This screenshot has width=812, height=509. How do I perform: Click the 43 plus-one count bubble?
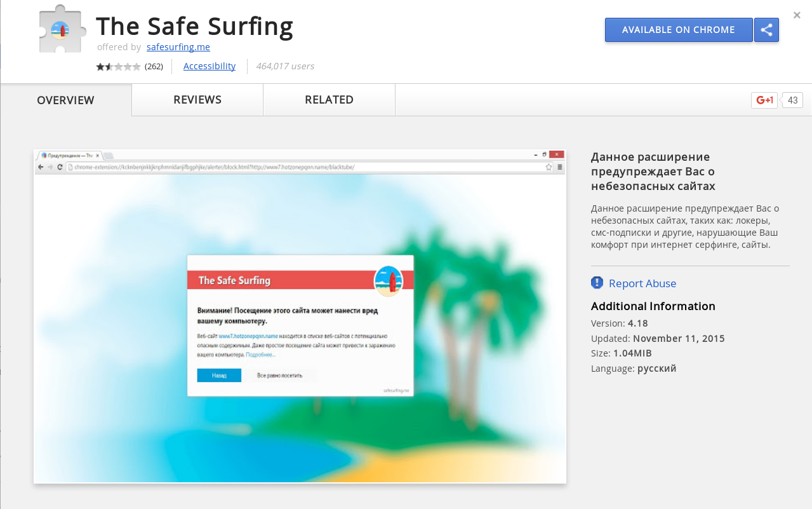[792, 100]
